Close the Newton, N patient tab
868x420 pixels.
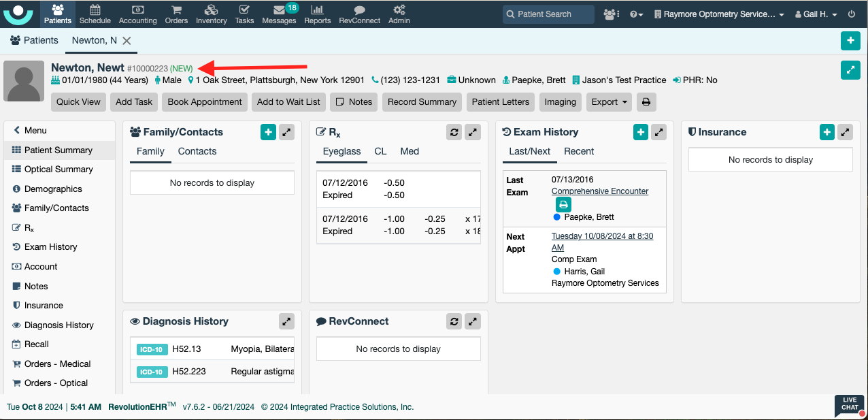coord(127,41)
